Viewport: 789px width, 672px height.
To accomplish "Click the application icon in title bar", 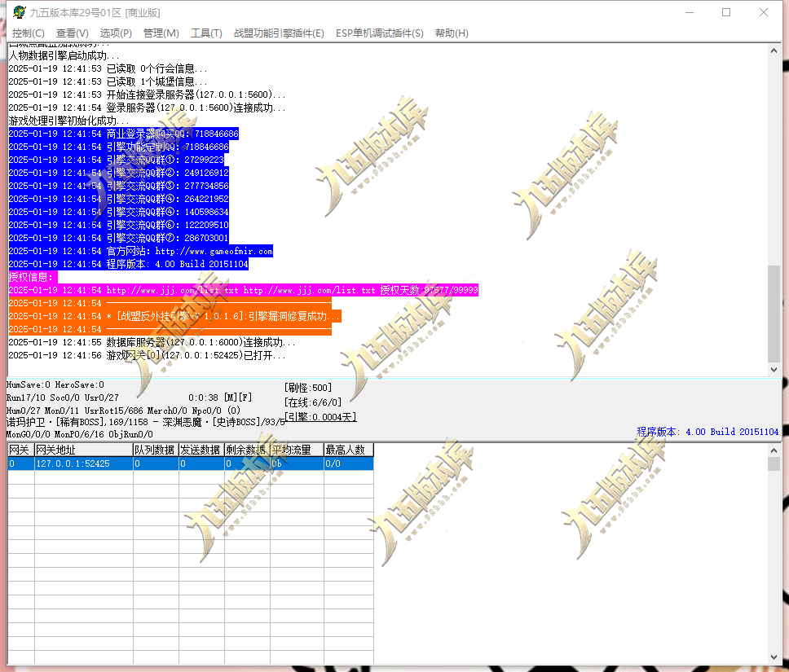I will tap(19, 12).
